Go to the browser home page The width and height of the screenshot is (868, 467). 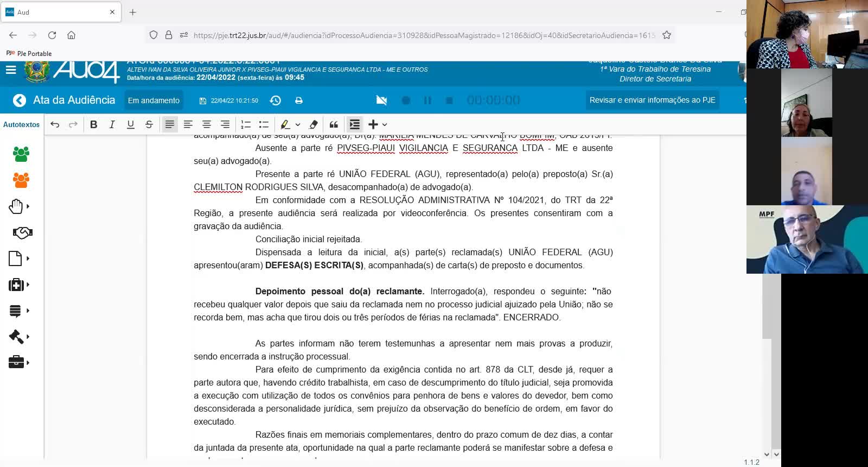tap(71, 35)
